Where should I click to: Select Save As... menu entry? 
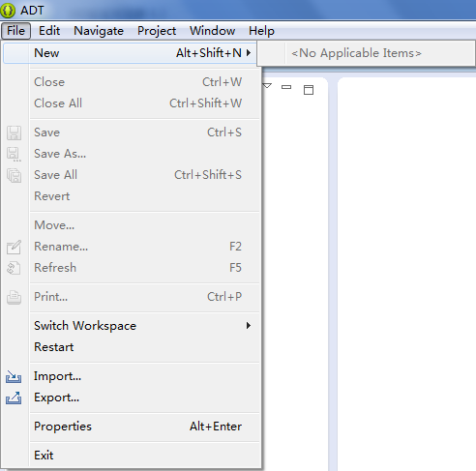click(132, 154)
